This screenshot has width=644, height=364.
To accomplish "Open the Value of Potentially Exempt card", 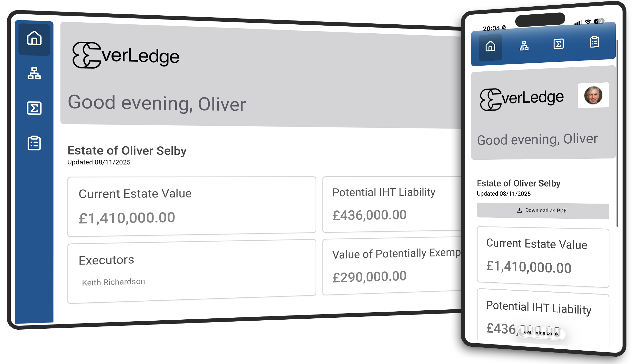I will tap(391, 266).
